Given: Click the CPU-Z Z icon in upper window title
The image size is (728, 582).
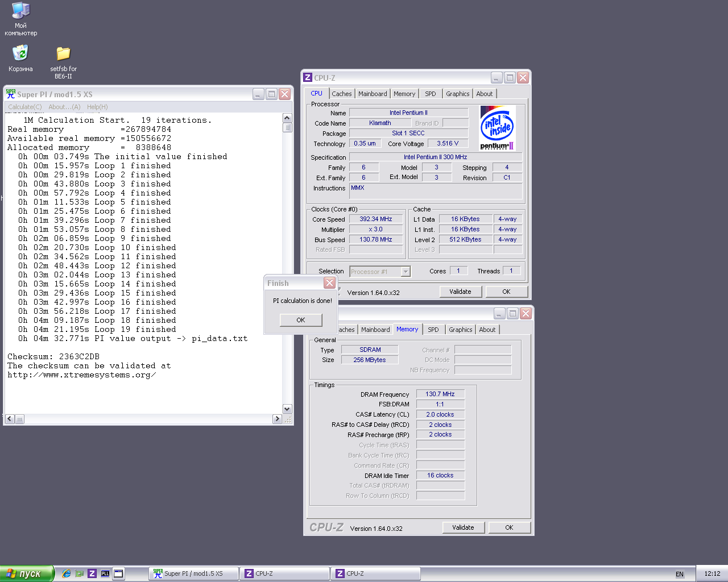Looking at the screenshot, I should coord(308,78).
